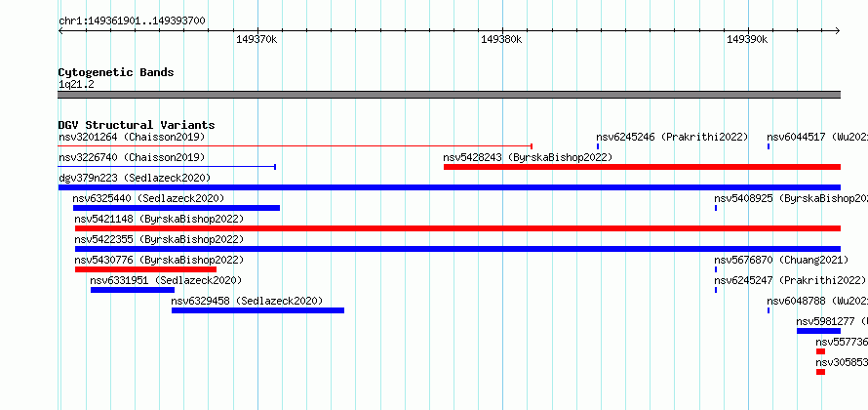The image size is (868, 410).
Task: Click the Cytogenetic Bands track title
Action: pos(116,72)
